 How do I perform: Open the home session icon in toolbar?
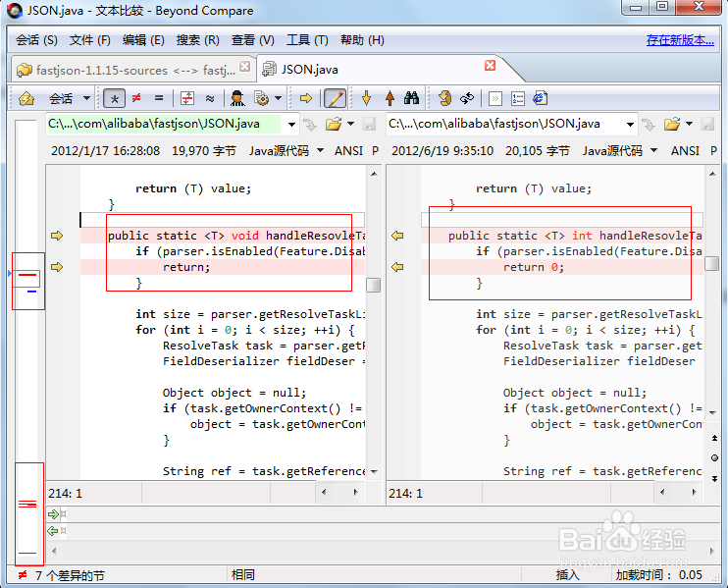(26, 98)
